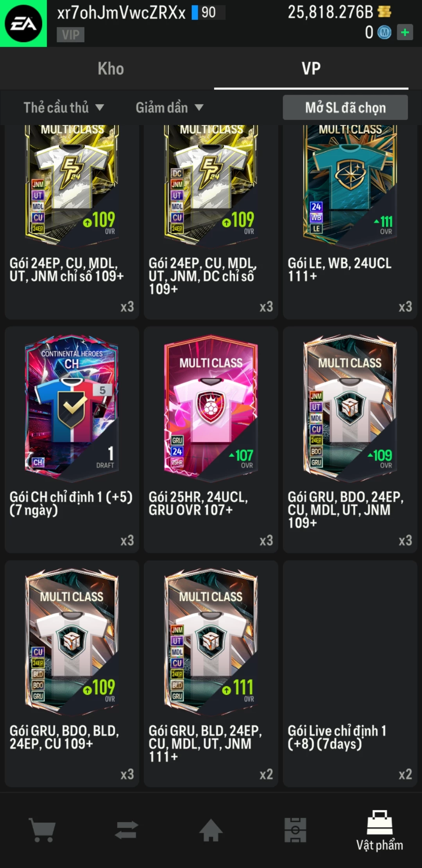The height and width of the screenshot is (868, 422).
Task: Open the squad pitch icon
Action: (x=295, y=830)
